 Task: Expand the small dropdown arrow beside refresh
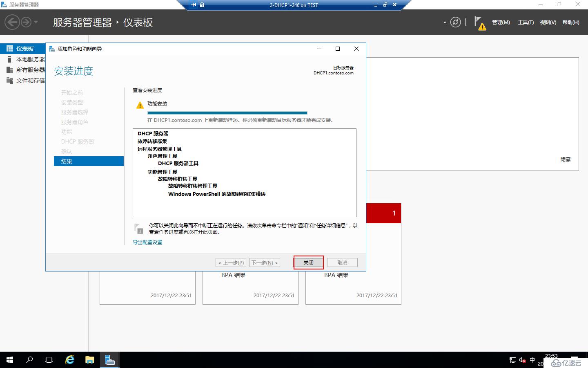click(x=445, y=22)
